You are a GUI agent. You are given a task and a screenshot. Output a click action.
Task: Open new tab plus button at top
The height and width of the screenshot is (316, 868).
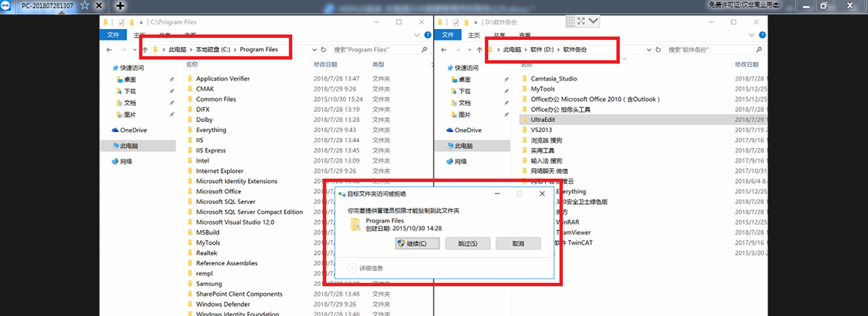(120, 5)
